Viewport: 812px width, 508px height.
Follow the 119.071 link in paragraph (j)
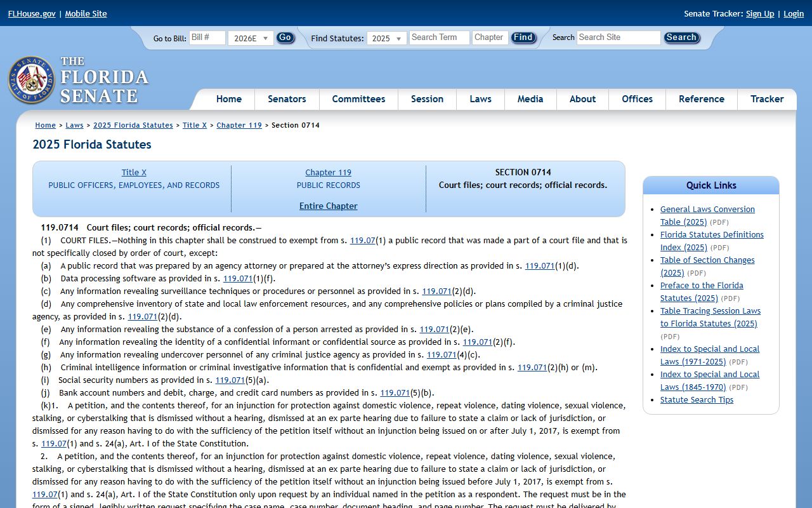395,392
